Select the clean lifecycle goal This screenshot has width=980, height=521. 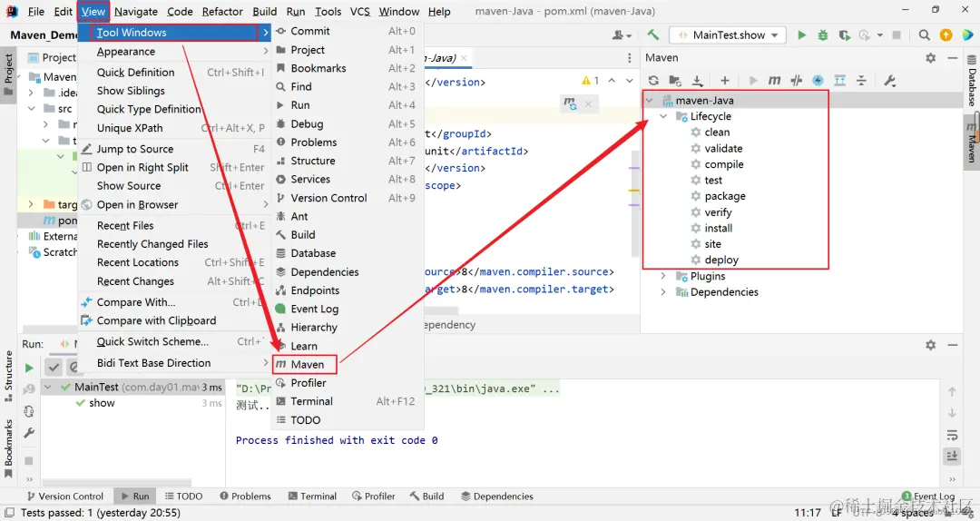[717, 132]
